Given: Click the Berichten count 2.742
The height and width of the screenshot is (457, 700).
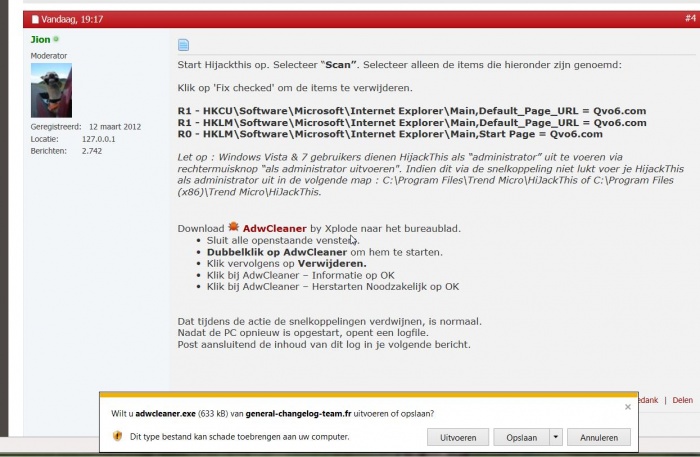Looking at the screenshot, I should click(92, 151).
